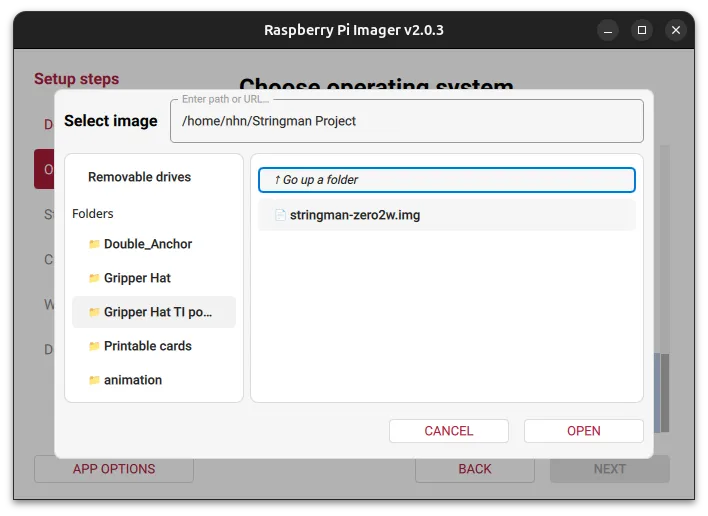Image resolution: width=708 pixels, height=516 pixels.
Task: Click the Printable cards folder icon
Action: pos(94,346)
